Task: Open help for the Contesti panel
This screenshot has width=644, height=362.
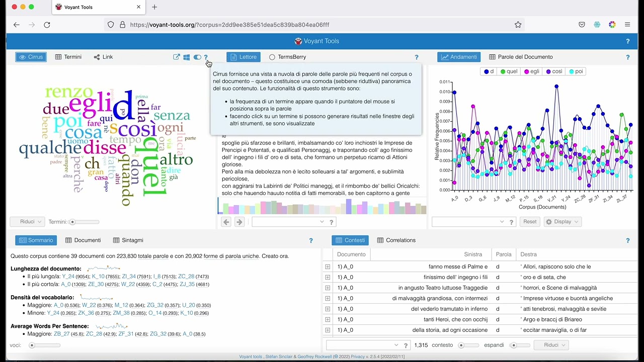Action: 627,240
